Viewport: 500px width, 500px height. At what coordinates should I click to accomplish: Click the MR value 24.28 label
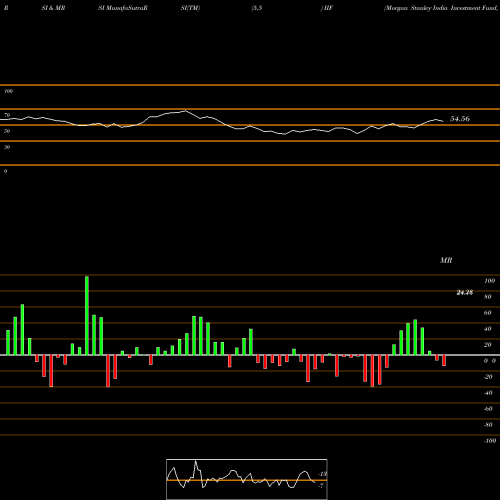[465, 292]
